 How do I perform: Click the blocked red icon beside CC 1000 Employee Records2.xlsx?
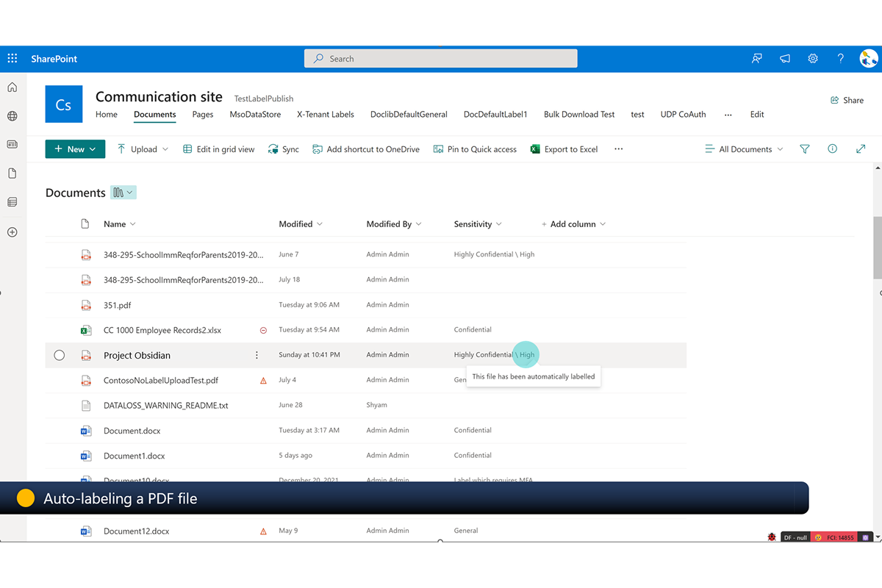[263, 331]
